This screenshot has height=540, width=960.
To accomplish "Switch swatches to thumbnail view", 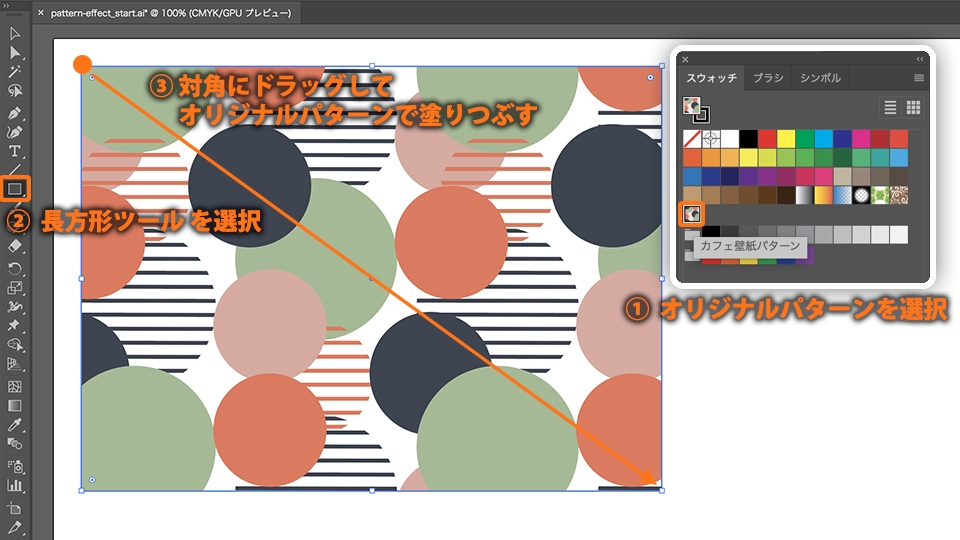I will tap(913, 108).
